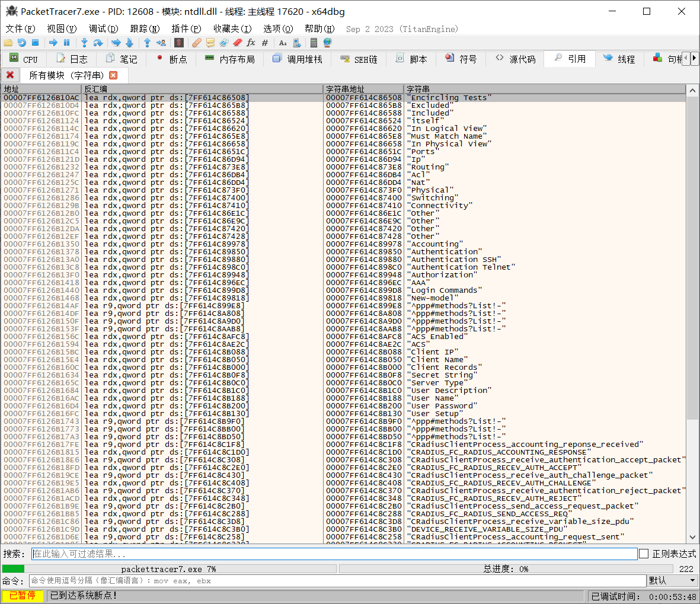This screenshot has width=700, height=604.
Task: Click the open file folder icon
Action: coord(8,43)
